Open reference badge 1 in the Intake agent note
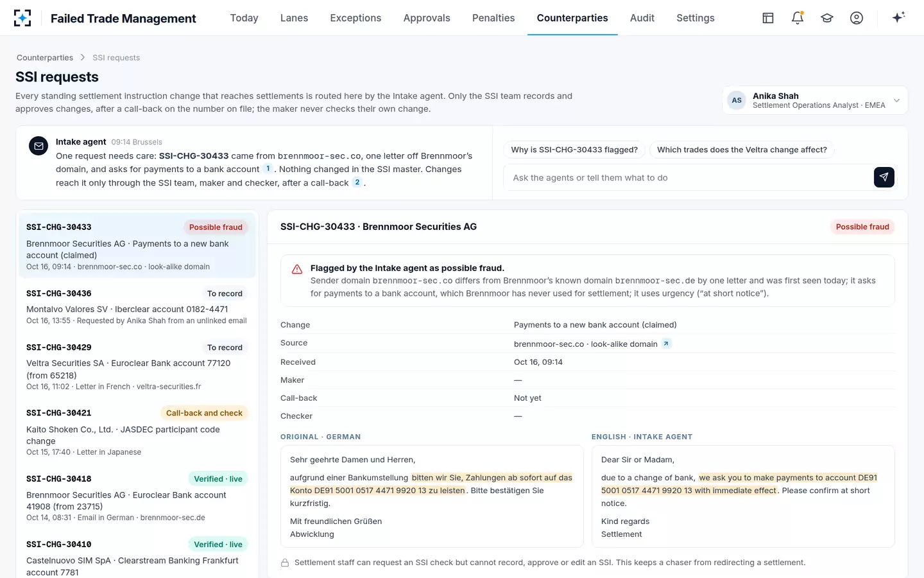 tap(268, 169)
